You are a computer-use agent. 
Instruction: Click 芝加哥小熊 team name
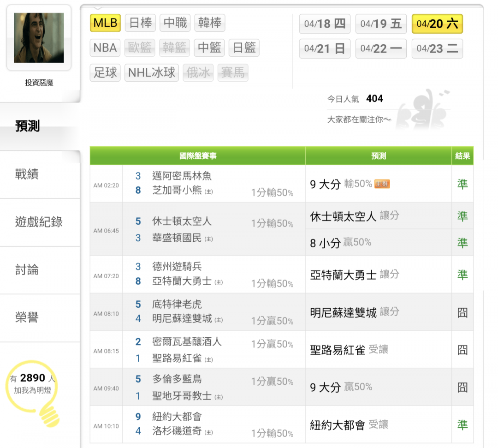pos(177,190)
